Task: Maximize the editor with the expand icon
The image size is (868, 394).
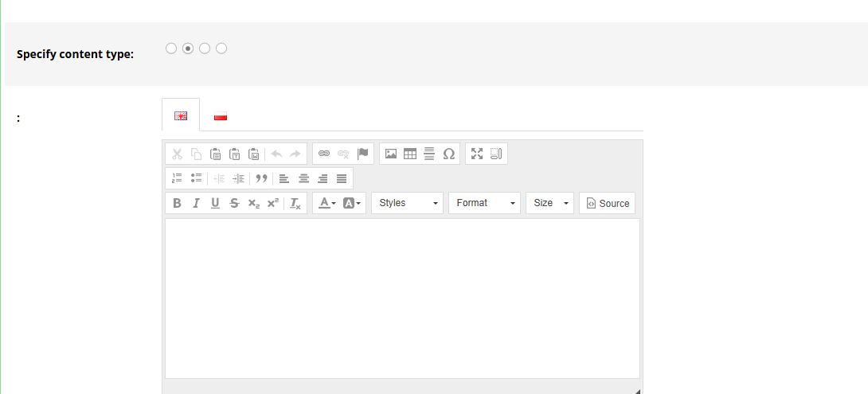Action: tap(477, 154)
